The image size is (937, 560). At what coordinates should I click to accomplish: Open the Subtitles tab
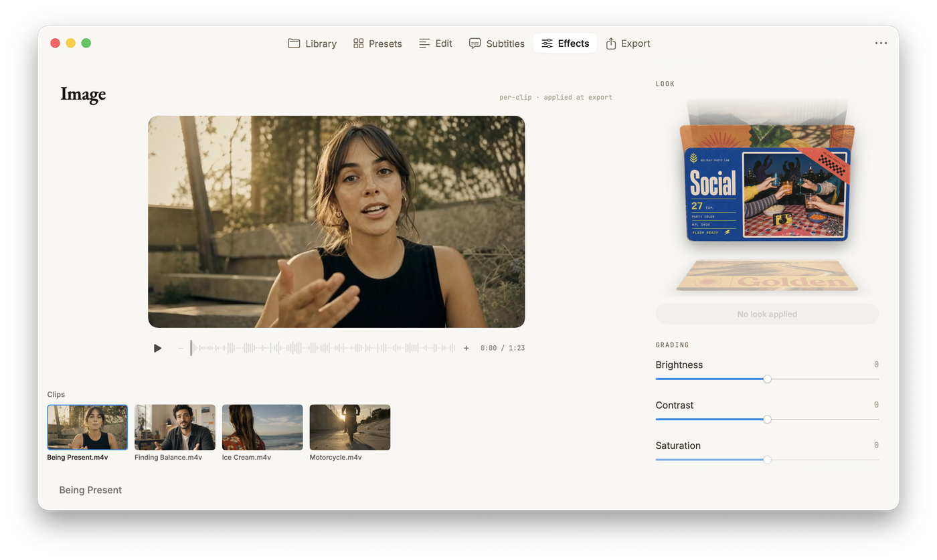(497, 43)
